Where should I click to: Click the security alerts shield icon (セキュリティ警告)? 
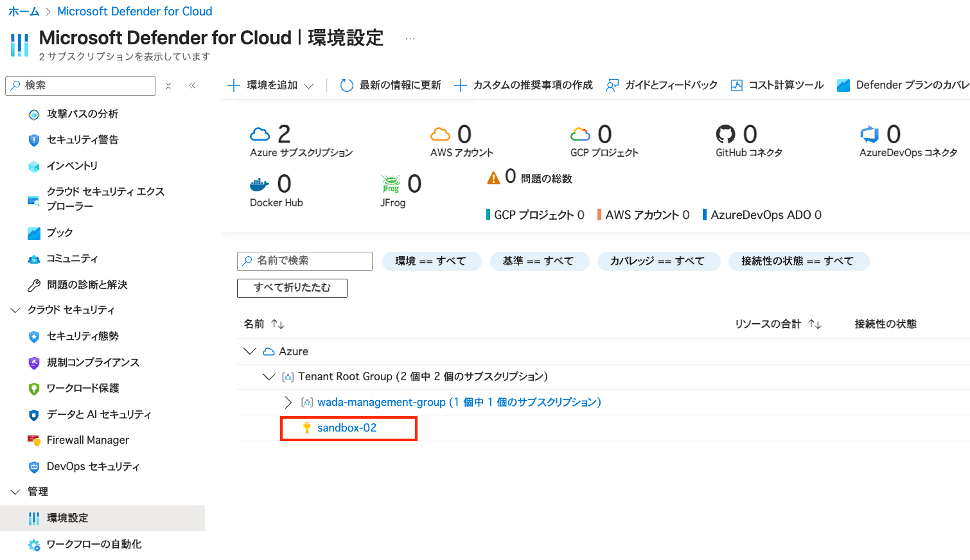click(x=34, y=140)
